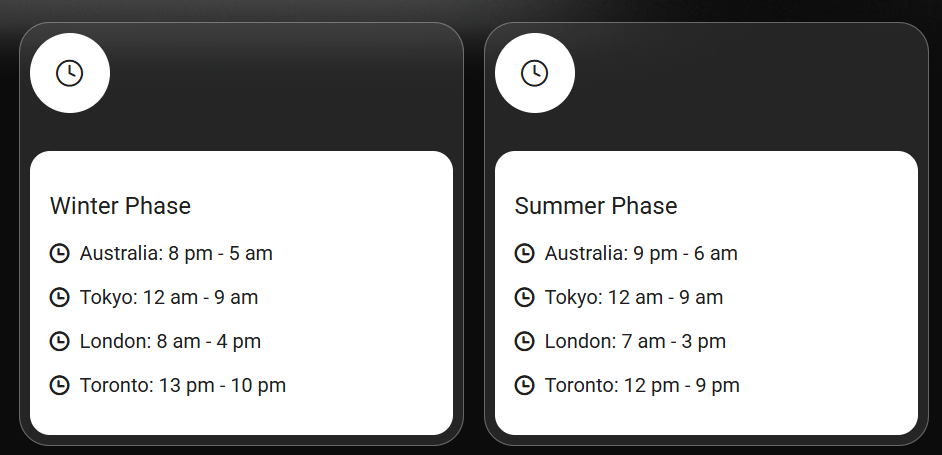942x455 pixels.
Task: Click the Australia: 9 pm - 6 am text
Action: click(x=641, y=253)
